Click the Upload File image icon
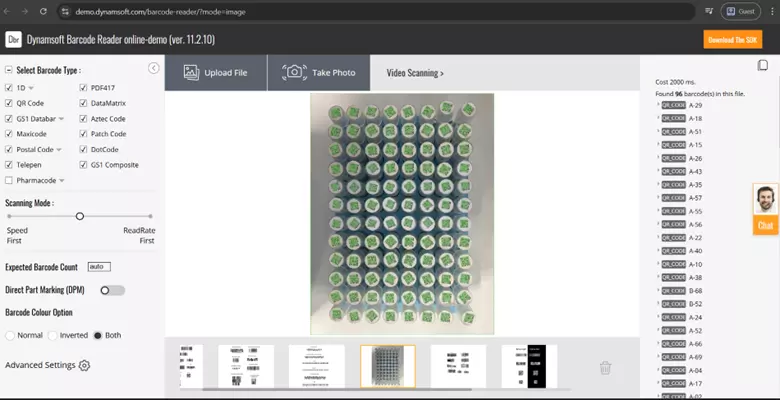Image resolution: width=780 pixels, height=400 pixels. pos(192,73)
